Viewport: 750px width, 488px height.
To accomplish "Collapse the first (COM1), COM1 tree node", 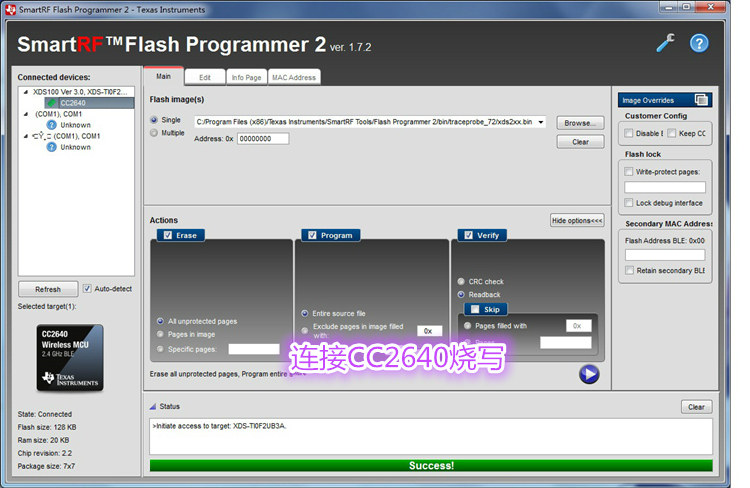I will tap(26, 114).
